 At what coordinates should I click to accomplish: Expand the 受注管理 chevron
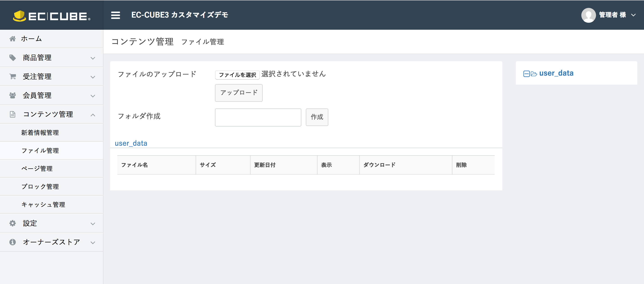pos(93,77)
